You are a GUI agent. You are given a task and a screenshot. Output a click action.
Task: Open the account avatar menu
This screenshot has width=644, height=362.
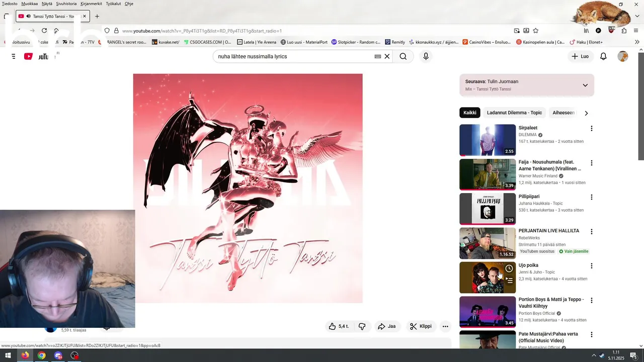pyautogui.click(x=623, y=56)
